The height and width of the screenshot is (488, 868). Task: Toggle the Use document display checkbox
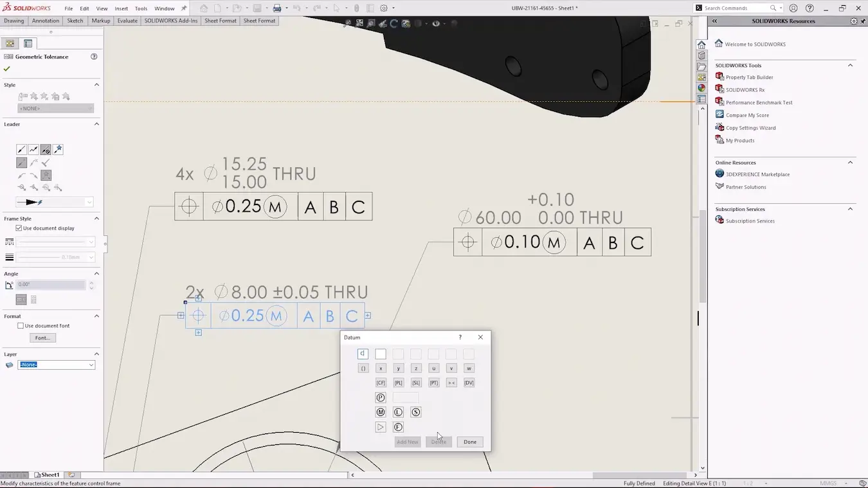click(x=19, y=228)
